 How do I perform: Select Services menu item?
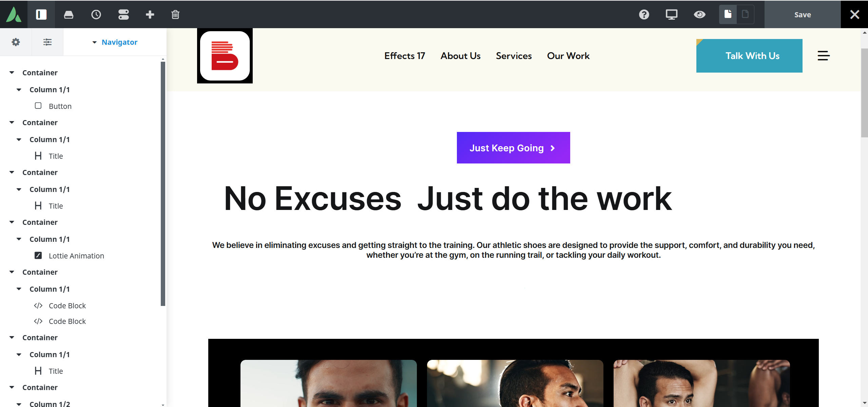[514, 56]
